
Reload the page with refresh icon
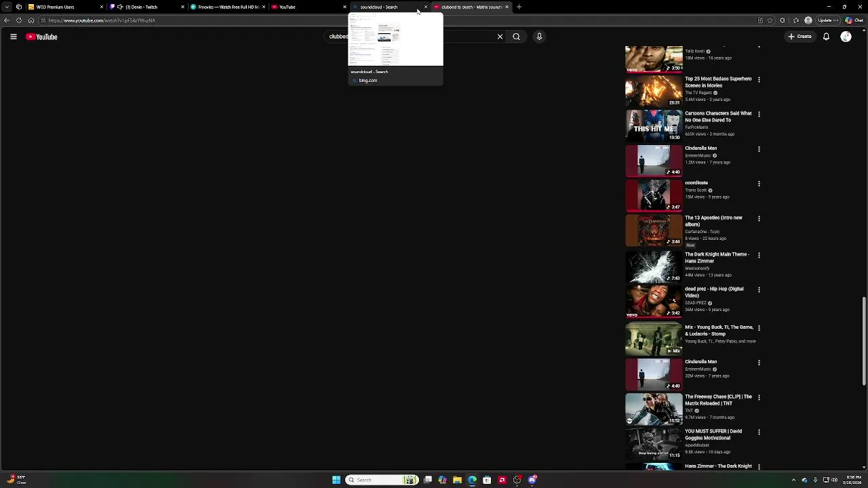tap(19, 20)
